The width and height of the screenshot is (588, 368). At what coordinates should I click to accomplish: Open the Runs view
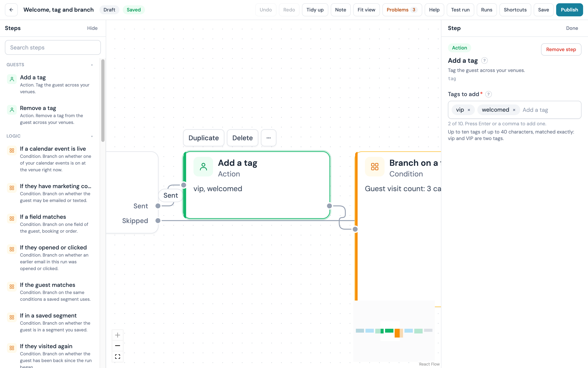click(x=487, y=10)
